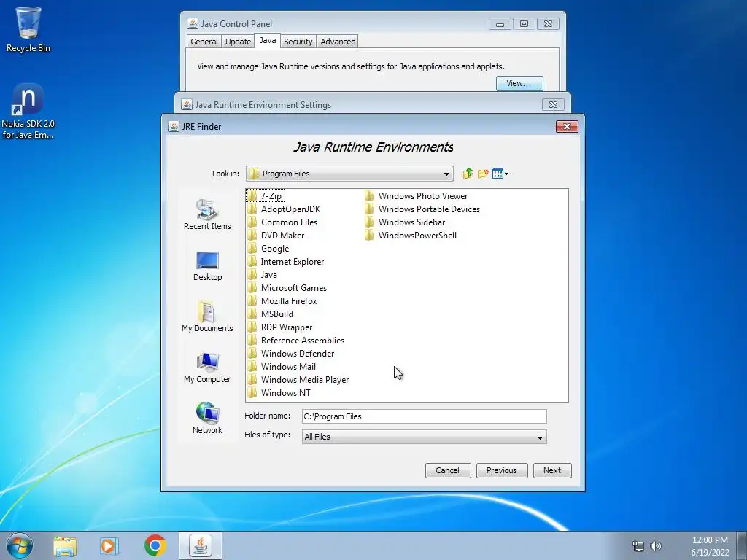Image resolution: width=747 pixels, height=560 pixels.
Task: Select the Windows Media Player folder
Action: pos(298,379)
